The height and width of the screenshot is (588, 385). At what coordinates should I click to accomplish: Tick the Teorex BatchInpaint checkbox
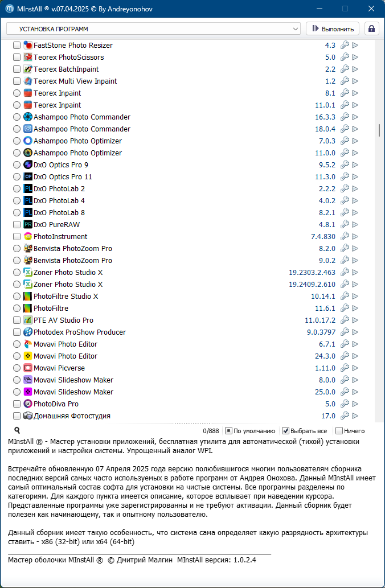17,69
